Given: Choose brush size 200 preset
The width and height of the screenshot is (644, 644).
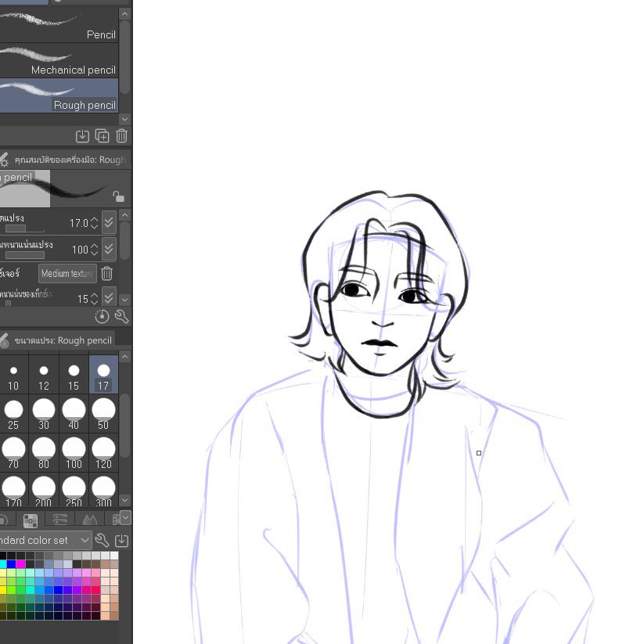Looking at the screenshot, I should [x=44, y=490].
